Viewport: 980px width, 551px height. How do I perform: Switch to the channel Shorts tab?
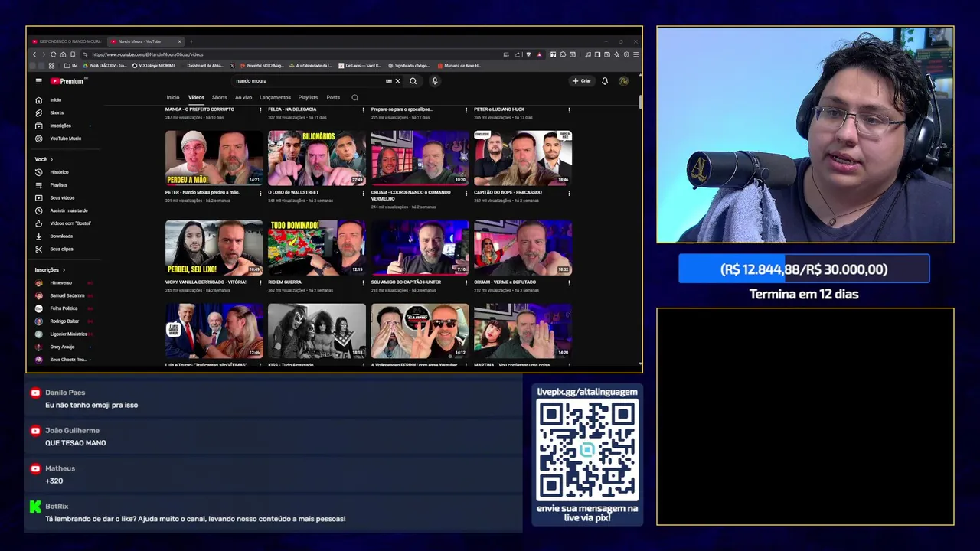(x=220, y=98)
